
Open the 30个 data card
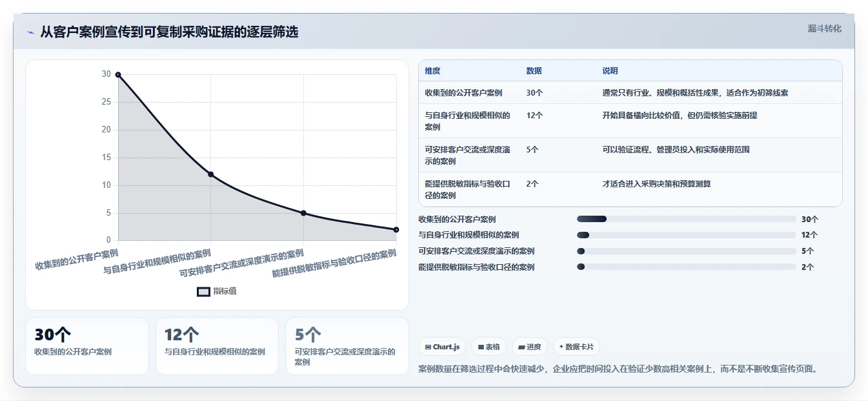pyautogui.click(x=87, y=345)
